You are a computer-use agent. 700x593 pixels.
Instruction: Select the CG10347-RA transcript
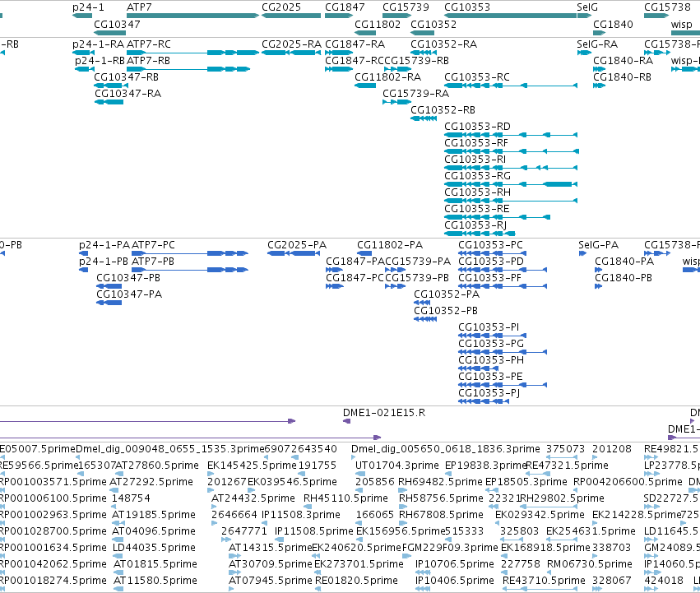(109, 102)
